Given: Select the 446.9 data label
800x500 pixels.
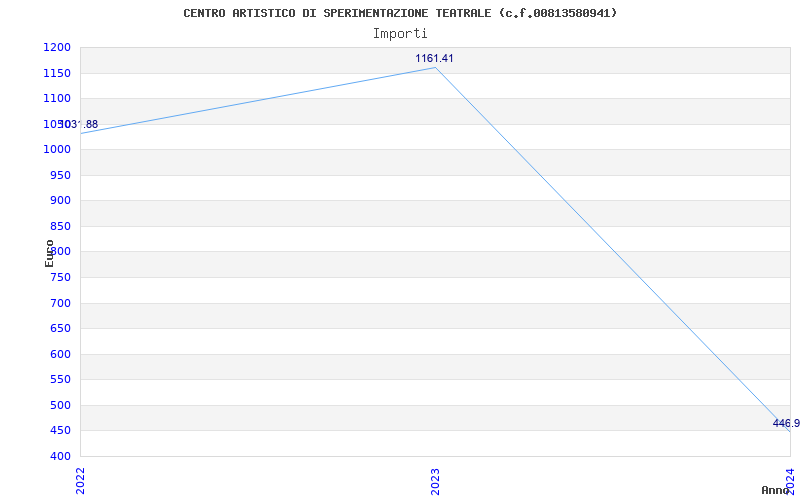Looking at the screenshot, I should pos(786,423).
